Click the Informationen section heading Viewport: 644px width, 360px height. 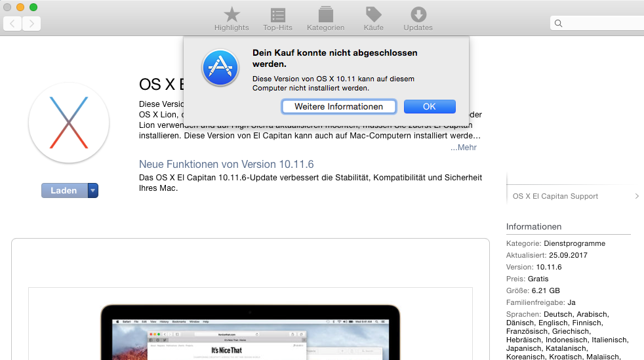(534, 227)
